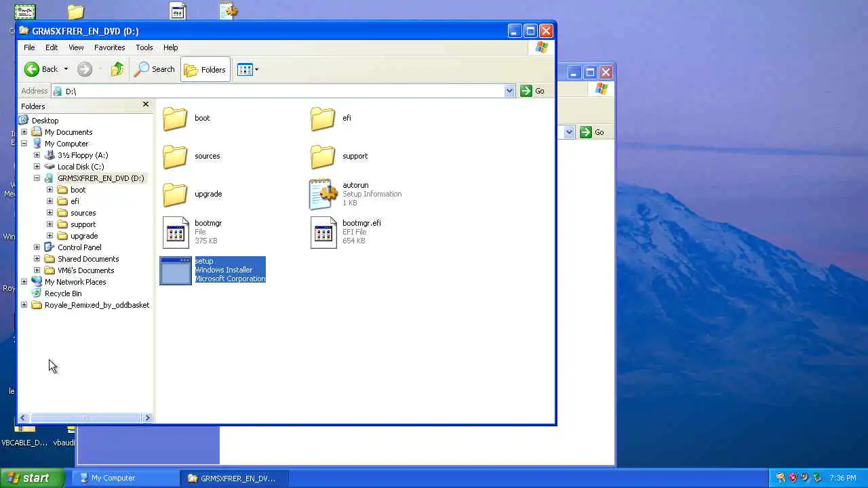Collapse GRMSXFRER_EN_DVD (D:) tree node
Viewport: 868px width, 488px height.
click(x=37, y=178)
